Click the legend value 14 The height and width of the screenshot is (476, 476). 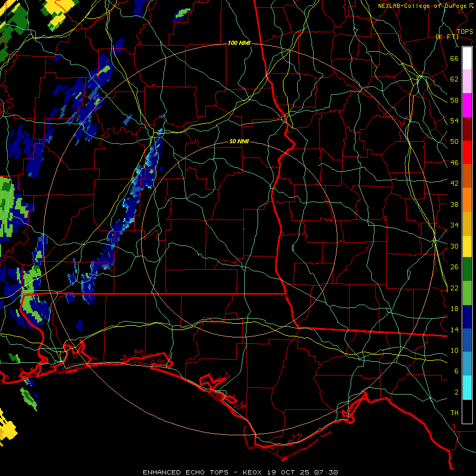pyautogui.click(x=454, y=329)
